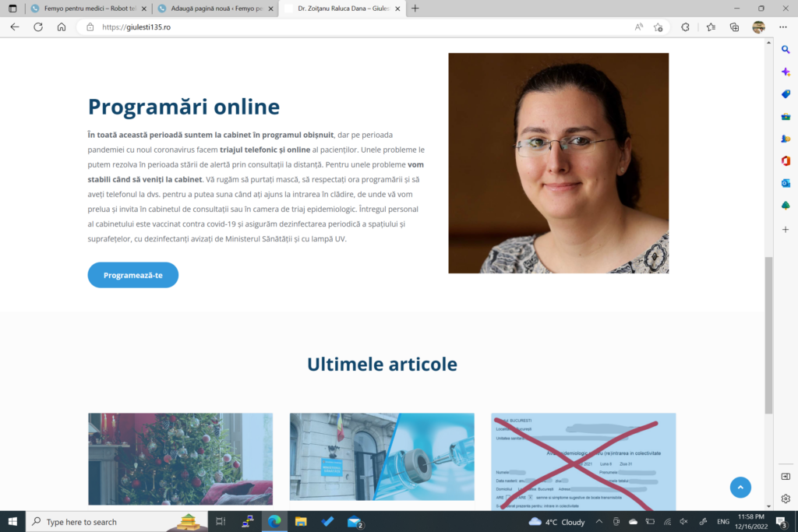Open the ENG language switcher
798x532 pixels.
[x=722, y=521]
